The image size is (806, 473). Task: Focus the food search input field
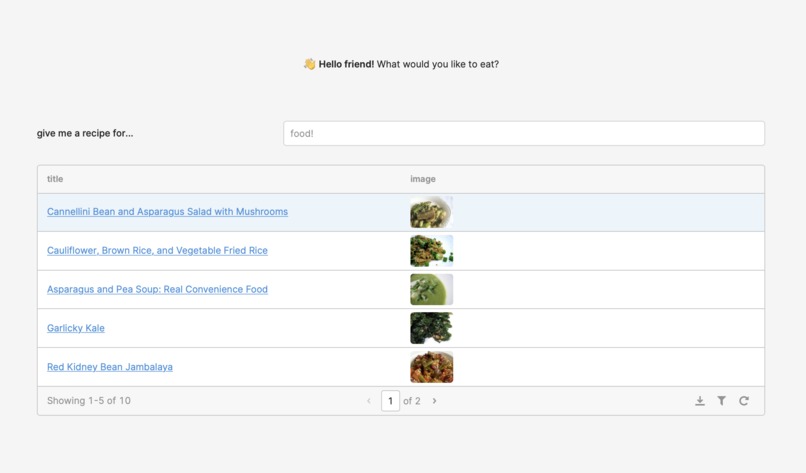pyautogui.click(x=524, y=134)
